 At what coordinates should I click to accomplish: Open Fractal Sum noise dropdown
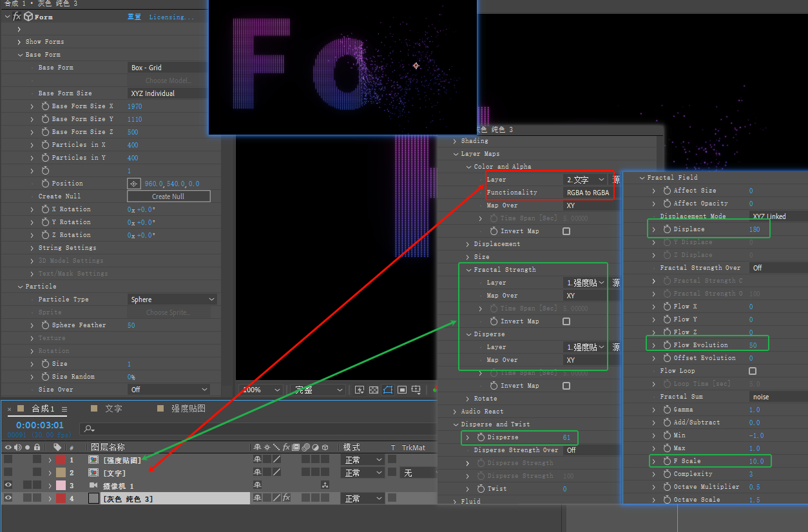tap(778, 397)
